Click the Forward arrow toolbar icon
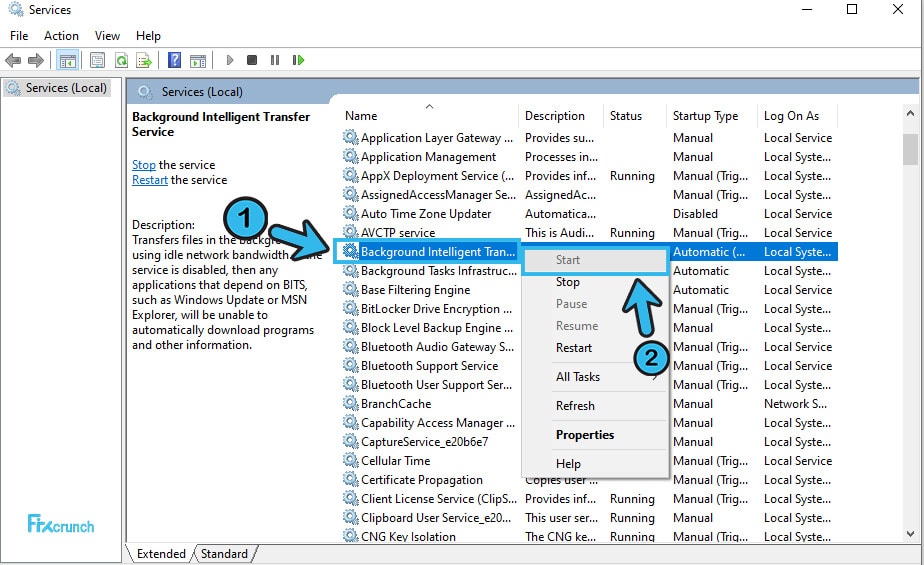This screenshot has height=565, width=924. (x=36, y=60)
